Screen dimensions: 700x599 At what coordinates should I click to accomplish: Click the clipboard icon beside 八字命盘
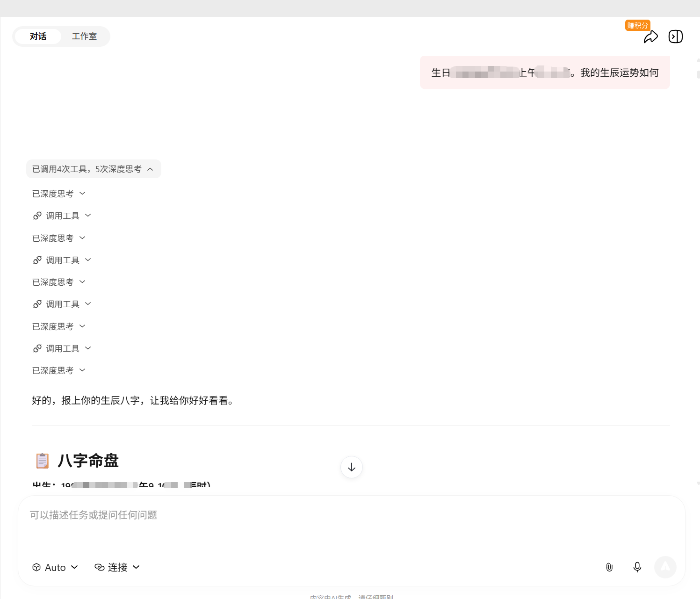43,461
